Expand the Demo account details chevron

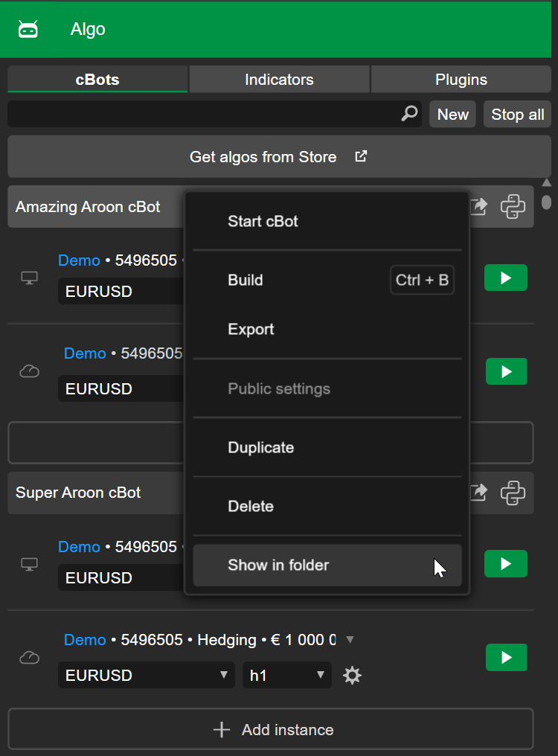350,639
